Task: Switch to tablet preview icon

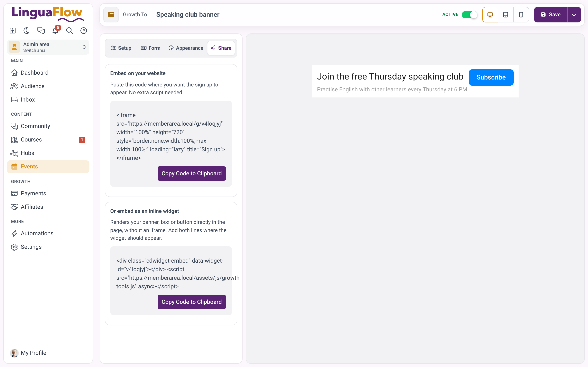Action: coord(505,14)
